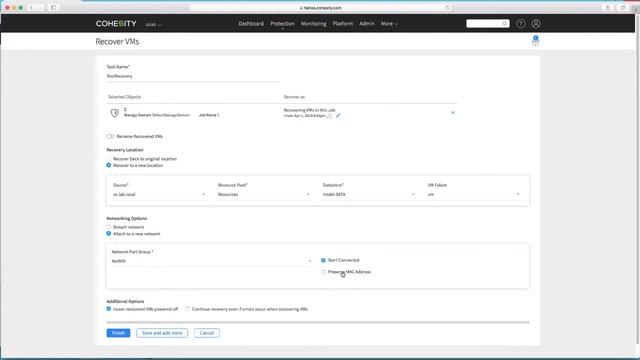Click the Recover as column header
The height and width of the screenshot is (360, 640).
tap(294, 97)
